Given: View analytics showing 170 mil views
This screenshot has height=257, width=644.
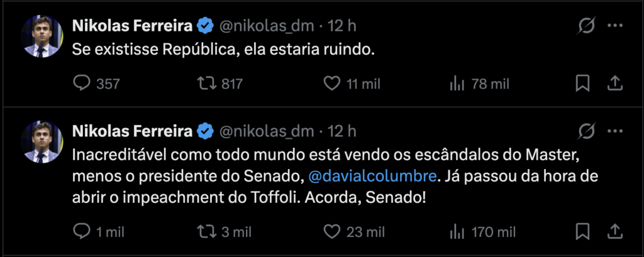Looking at the screenshot, I should point(457,232).
